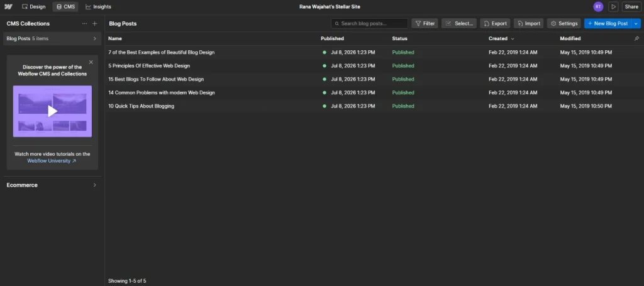Open '14 Common Problems with modern Web Design'
The width and height of the screenshot is (644, 286).
click(x=162, y=93)
